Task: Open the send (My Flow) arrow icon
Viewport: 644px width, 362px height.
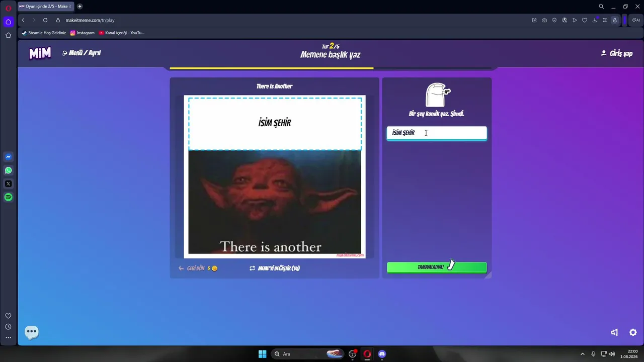Action: coord(575,20)
